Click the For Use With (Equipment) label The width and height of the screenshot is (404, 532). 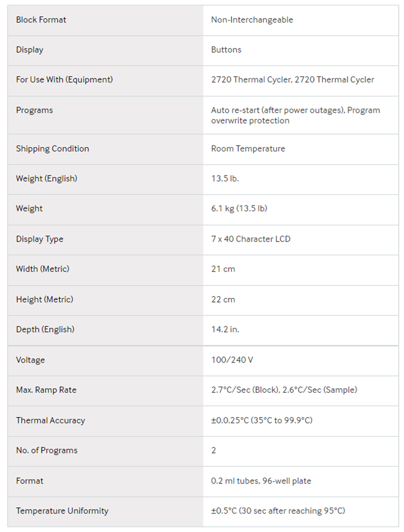click(x=64, y=80)
